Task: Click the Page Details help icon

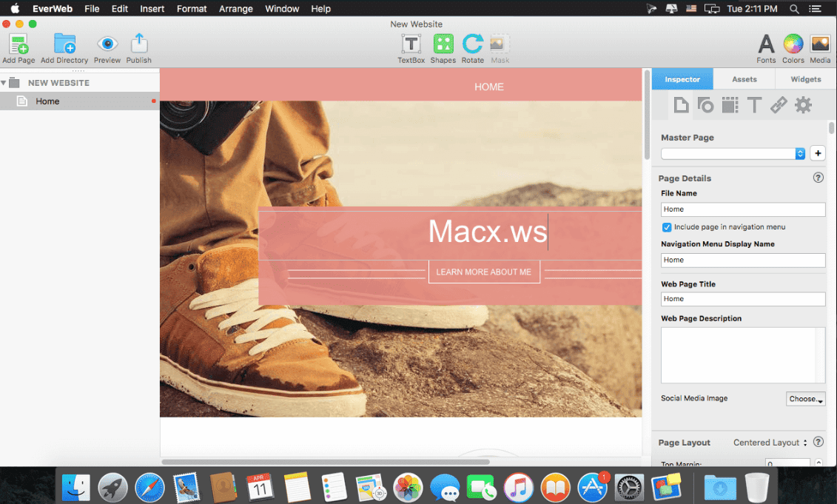Action: [818, 178]
